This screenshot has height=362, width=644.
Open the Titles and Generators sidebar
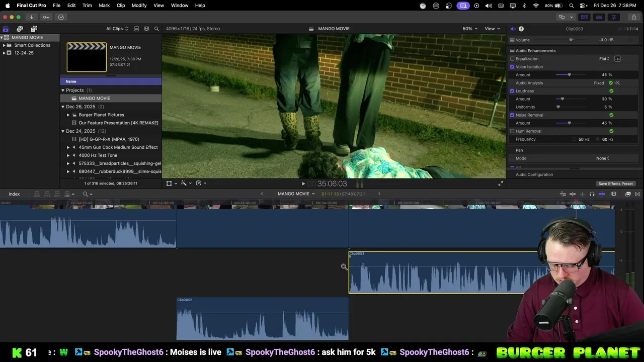(x=34, y=29)
